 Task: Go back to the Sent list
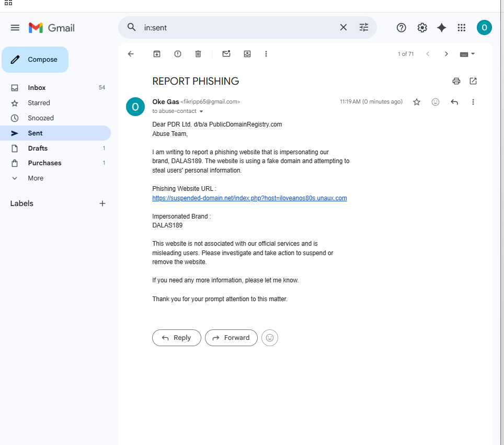click(x=131, y=54)
